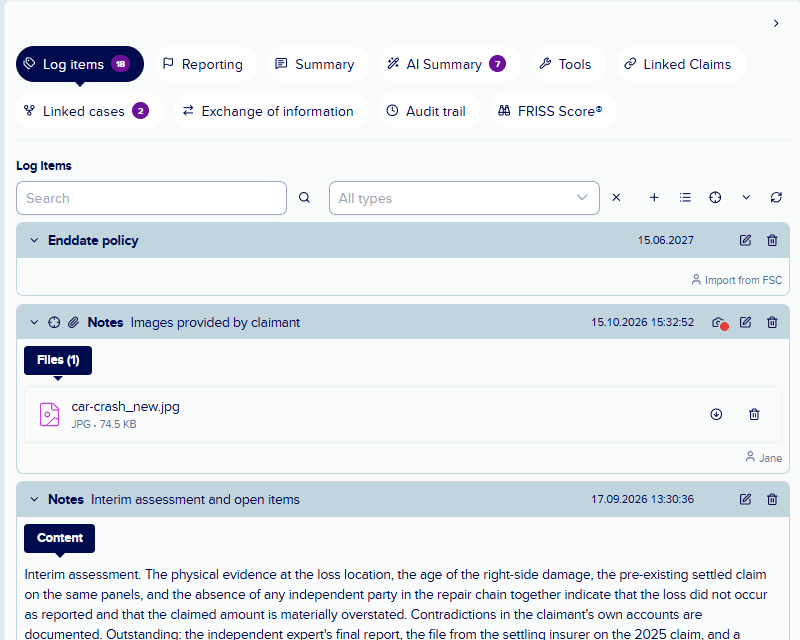The height and width of the screenshot is (640, 800).
Task: Click the date 15.06.2027
Action: click(x=665, y=240)
